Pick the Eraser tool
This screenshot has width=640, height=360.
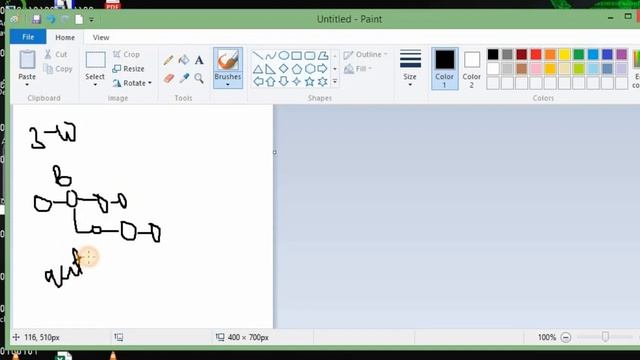pyautogui.click(x=169, y=78)
